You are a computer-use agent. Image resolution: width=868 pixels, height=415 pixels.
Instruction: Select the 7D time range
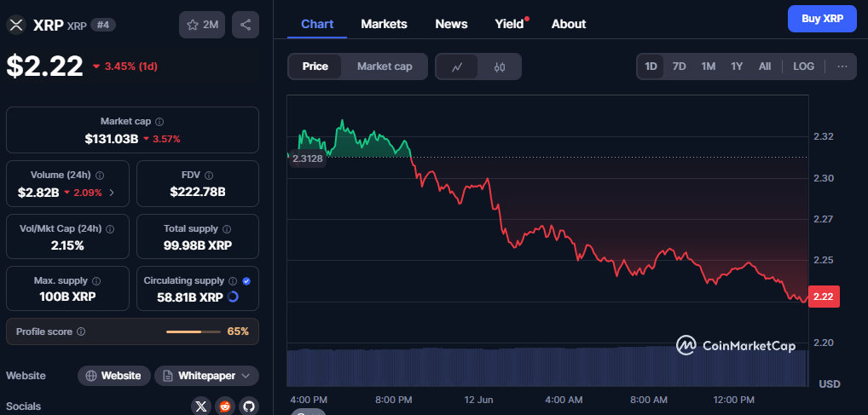click(680, 66)
